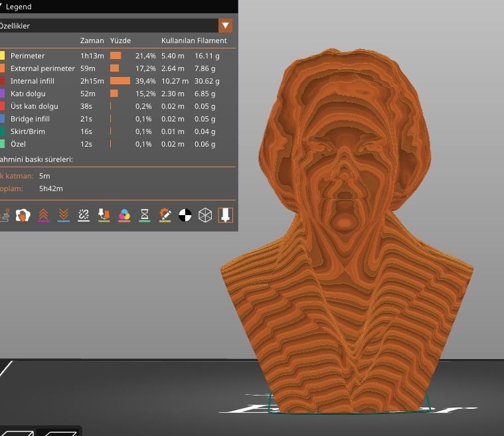Image resolution: width=504 pixels, height=436 pixels.
Task: Click the Internal infill percentage bar
Action: (x=120, y=81)
